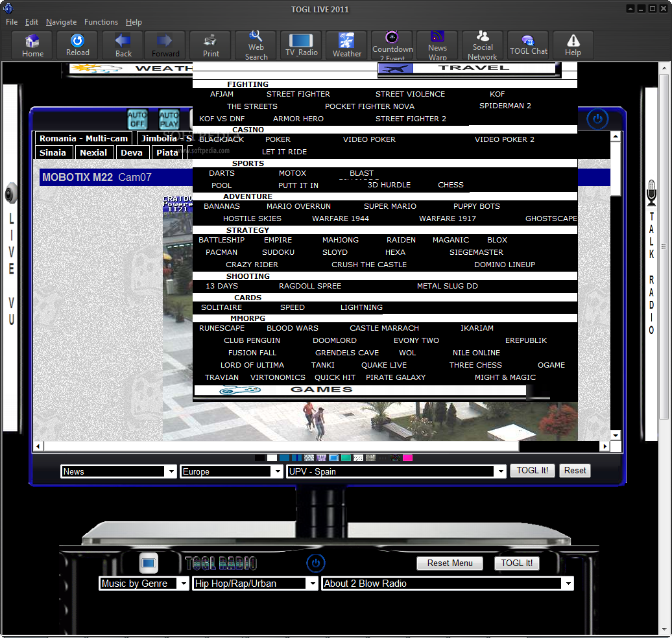Click the Live Vu webcam icon

[x=11, y=194]
